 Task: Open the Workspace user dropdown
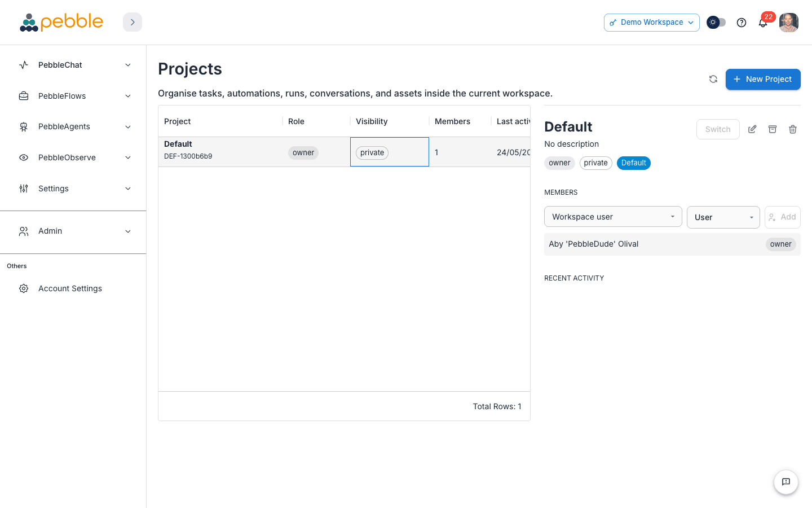pyautogui.click(x=613, y=217)
